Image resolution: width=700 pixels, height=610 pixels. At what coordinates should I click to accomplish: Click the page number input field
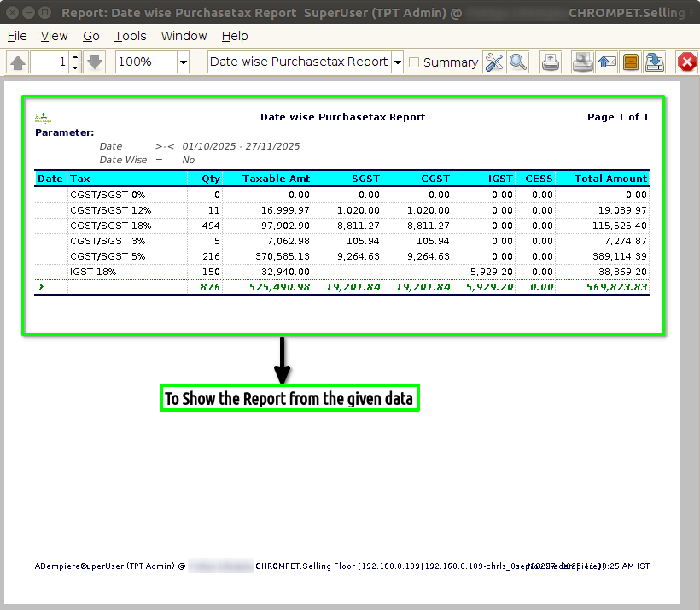[50, 62]
